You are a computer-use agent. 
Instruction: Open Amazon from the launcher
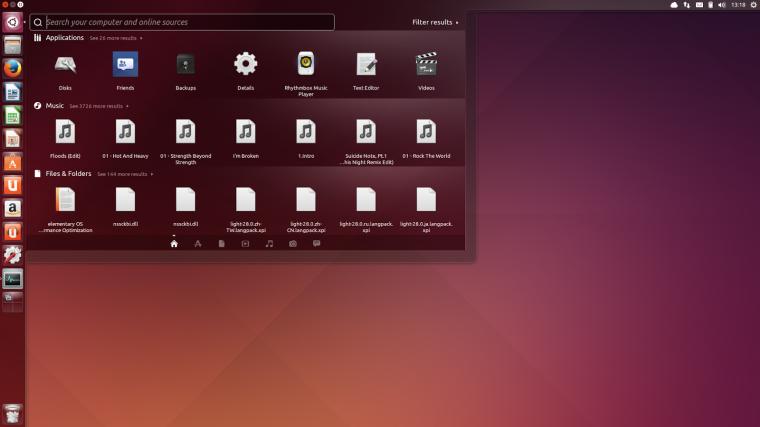coord(13,208)
